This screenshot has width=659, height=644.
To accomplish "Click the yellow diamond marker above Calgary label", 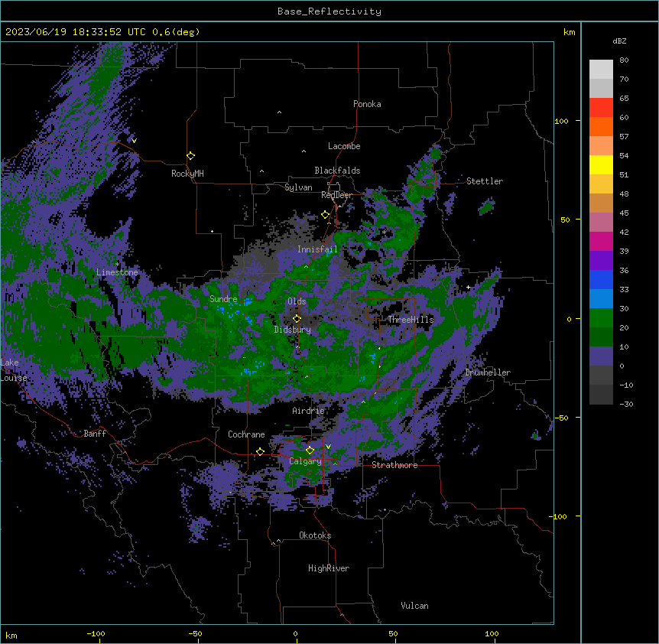I will coord(310,450).
